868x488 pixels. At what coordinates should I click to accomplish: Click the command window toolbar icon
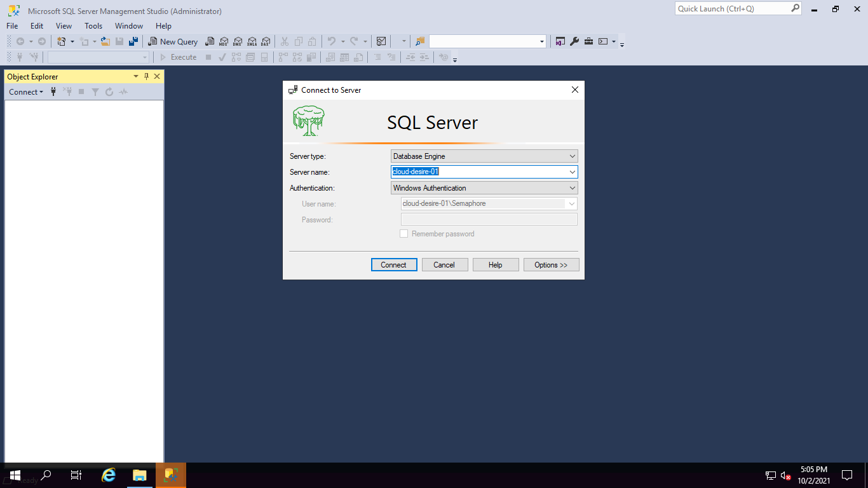pyautogui.click(x=603, y=41)
